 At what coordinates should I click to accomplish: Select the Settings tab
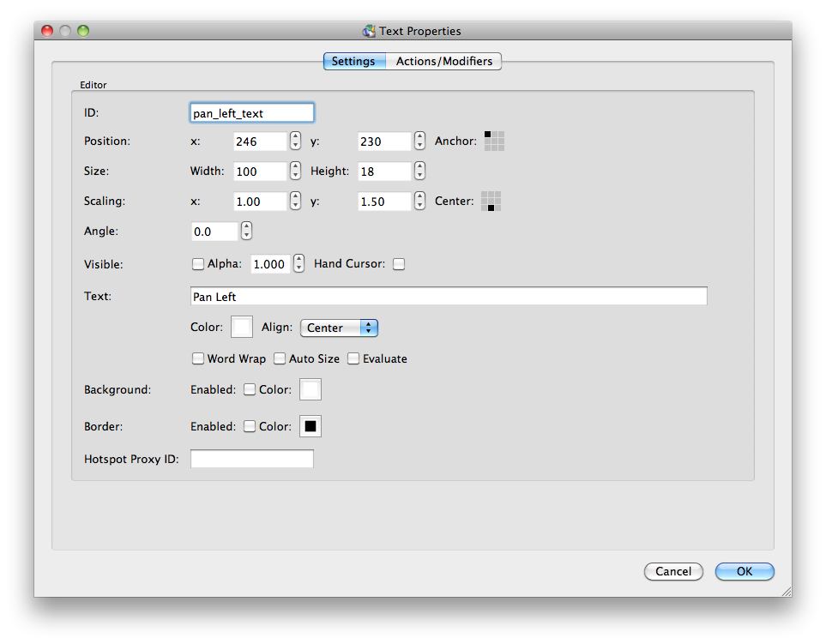tap(353, 62)
